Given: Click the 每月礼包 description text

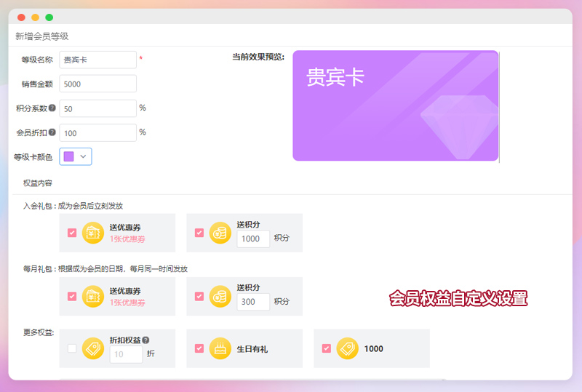Looking at the screenshot, I should (105, 269).
